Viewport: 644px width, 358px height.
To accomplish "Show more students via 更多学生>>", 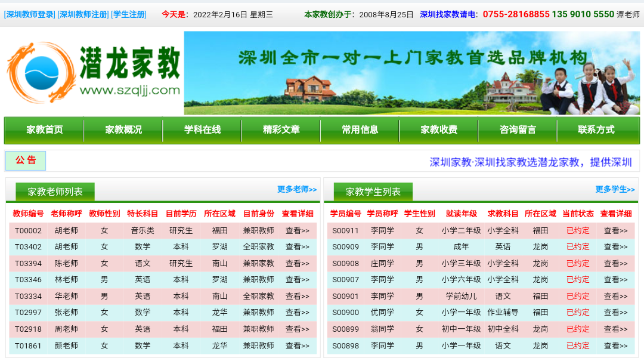I will click(x=615, y=189).
